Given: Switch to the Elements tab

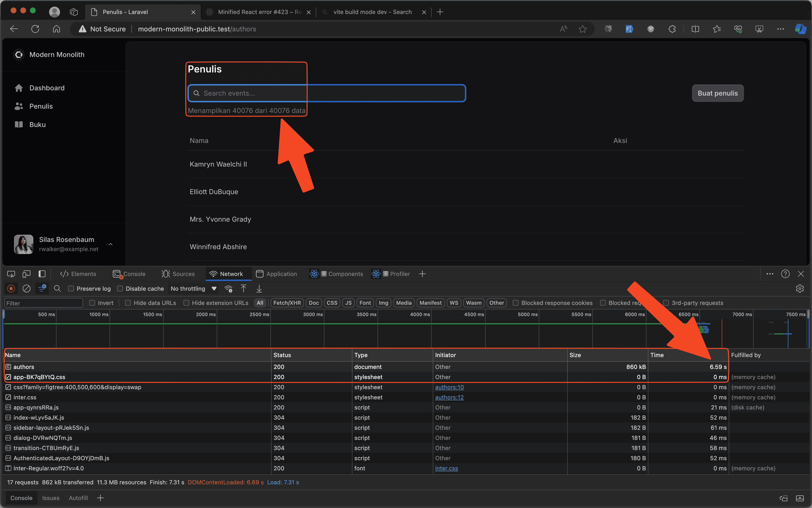Looking at the screenshot, I should click(x=78, y=274).
